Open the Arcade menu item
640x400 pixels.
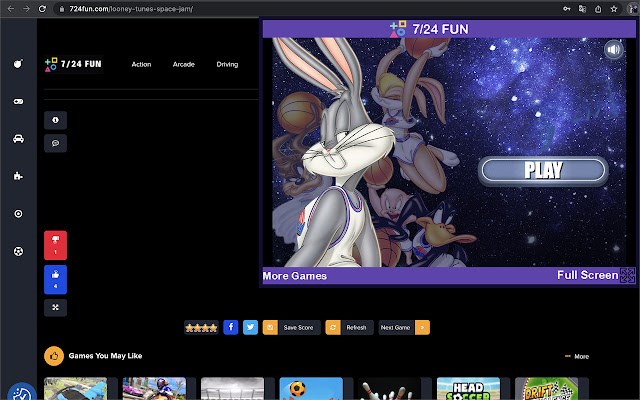(x=184, y=64)
